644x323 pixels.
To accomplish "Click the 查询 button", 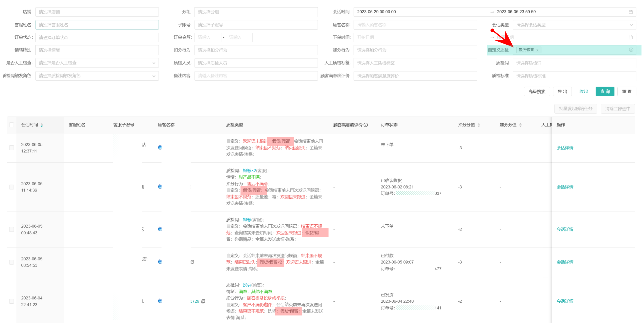I will click(605, 92).
